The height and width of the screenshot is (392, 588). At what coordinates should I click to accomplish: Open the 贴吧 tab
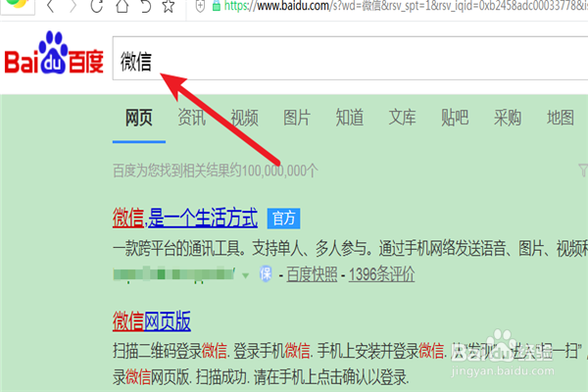(455, 118)
